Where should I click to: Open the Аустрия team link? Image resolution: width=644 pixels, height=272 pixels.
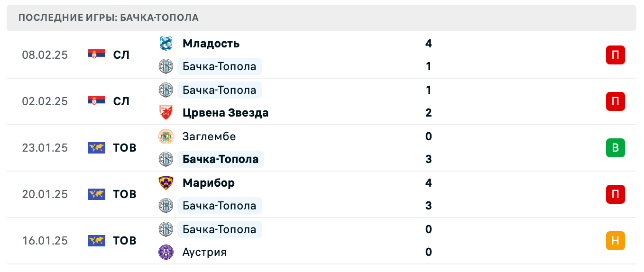point(204,252)
